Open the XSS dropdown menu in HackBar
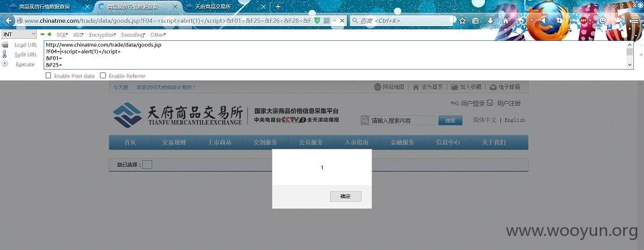The height and width of the screenshot is (250, 644). tap(78, 34)
